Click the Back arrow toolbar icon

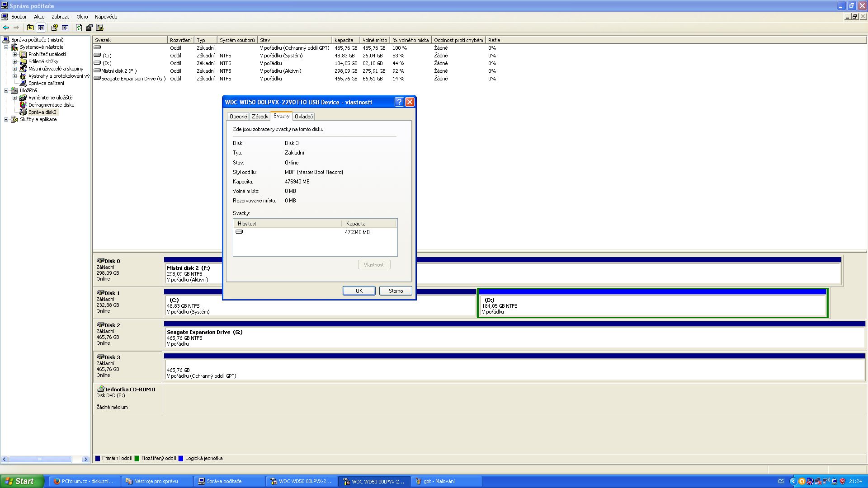[6, 28]
